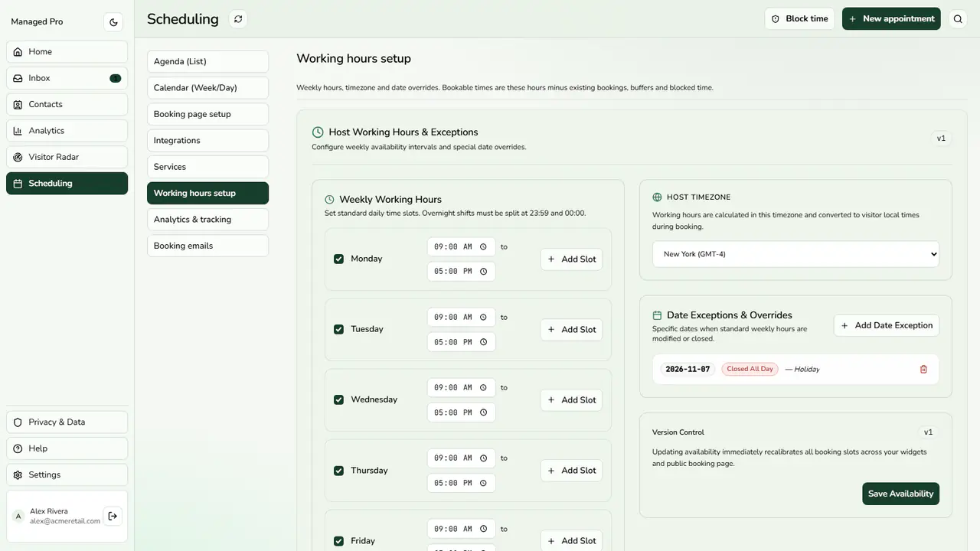980x551 pixels.
Task: Click Monday start time field 09:00 AM
Action: pyautogui.click(x=461, y=246)
